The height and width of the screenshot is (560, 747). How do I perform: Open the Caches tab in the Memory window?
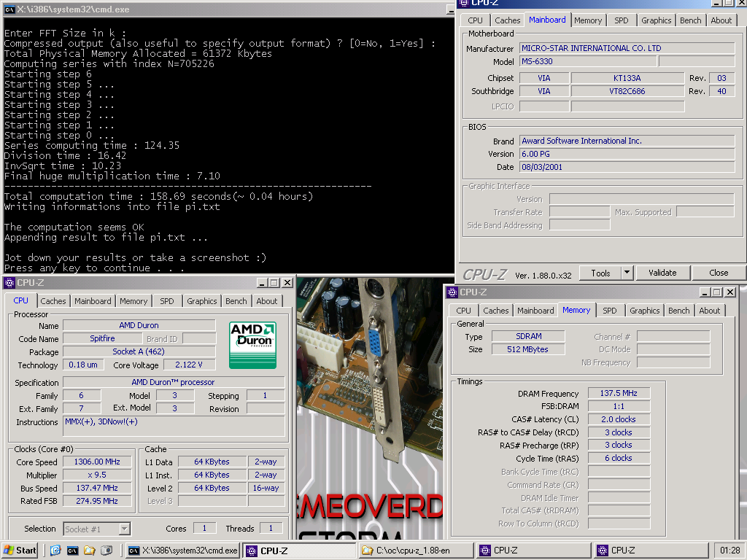pyautogui.click(x=495, y=311)
